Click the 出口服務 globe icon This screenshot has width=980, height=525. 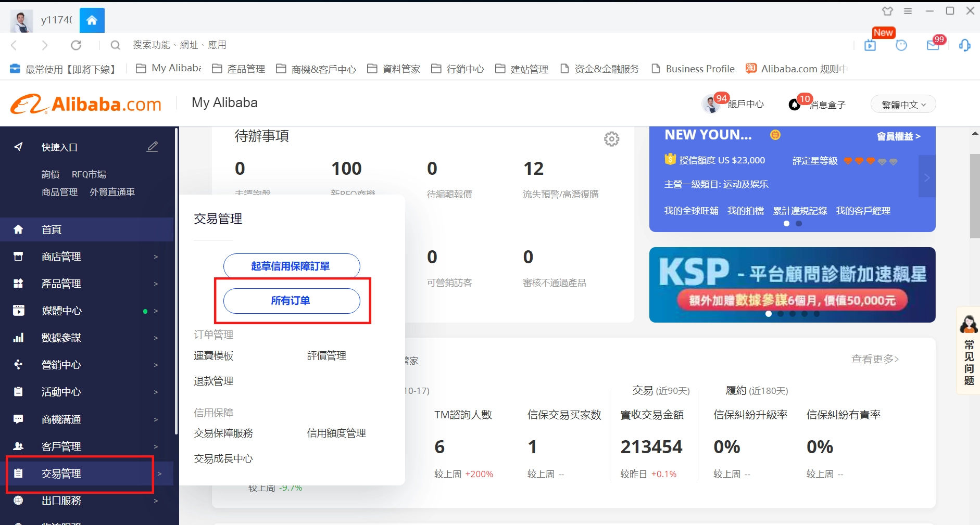coord(18,500)
